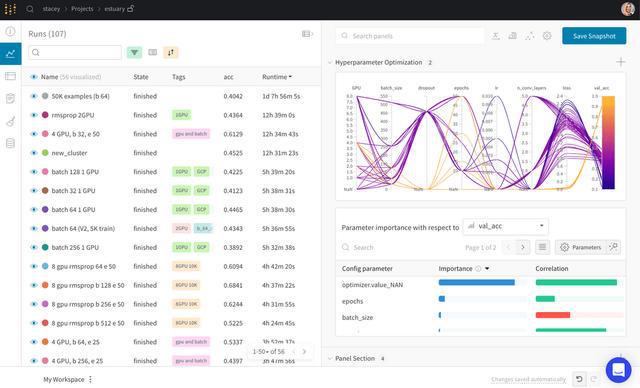Image resolution: width=640 pixels, height=388 pixels.
Task: Open the sweeps broom sidebar icon
Action: tap(11, 121)
